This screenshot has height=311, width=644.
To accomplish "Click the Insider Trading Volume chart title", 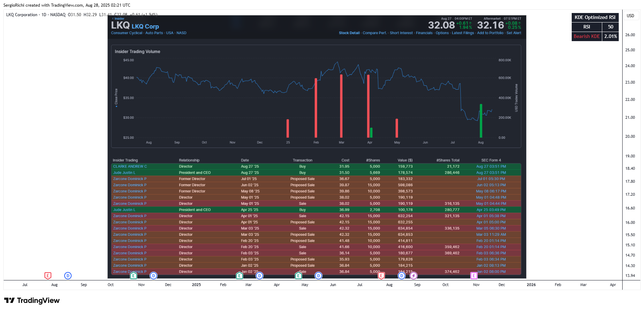I will click(x=137, y=52).
